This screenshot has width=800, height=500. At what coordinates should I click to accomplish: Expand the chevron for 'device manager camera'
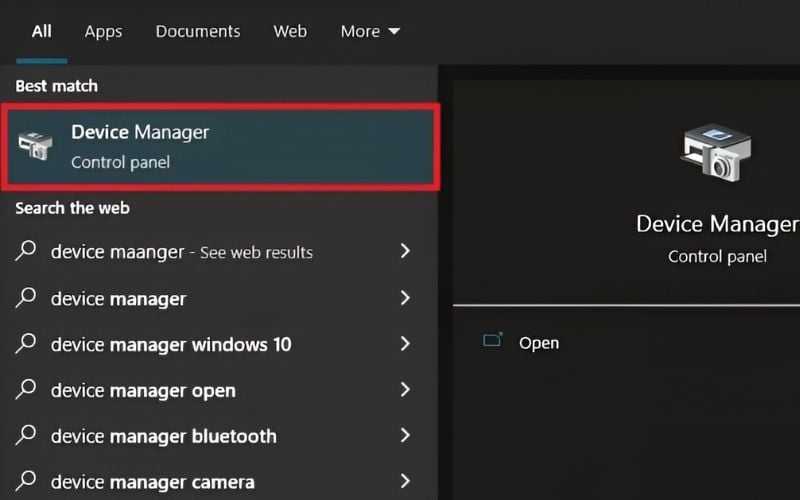point(405,481)
